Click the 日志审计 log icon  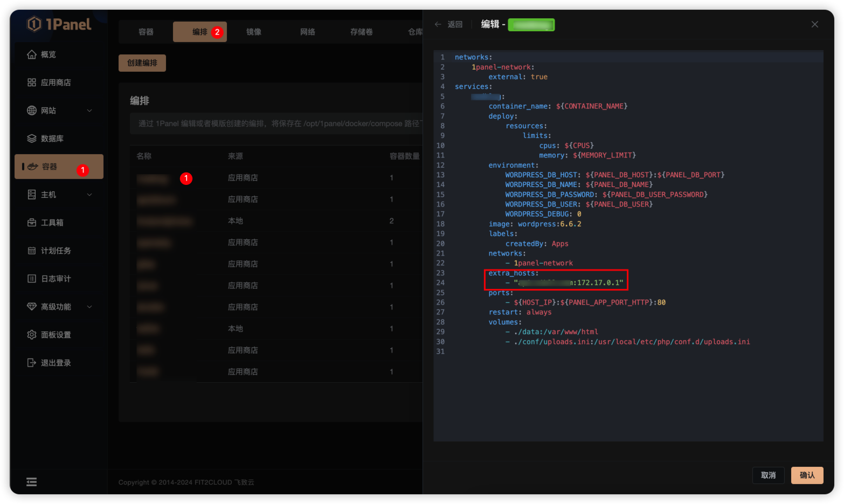pyautogui.click(x=32, y=279)
